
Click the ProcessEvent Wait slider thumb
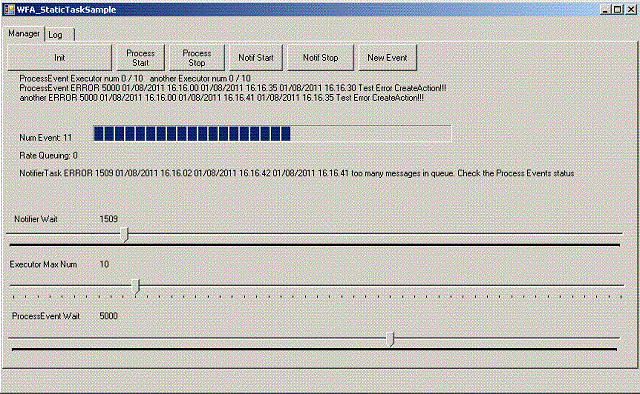click(391, 339)
